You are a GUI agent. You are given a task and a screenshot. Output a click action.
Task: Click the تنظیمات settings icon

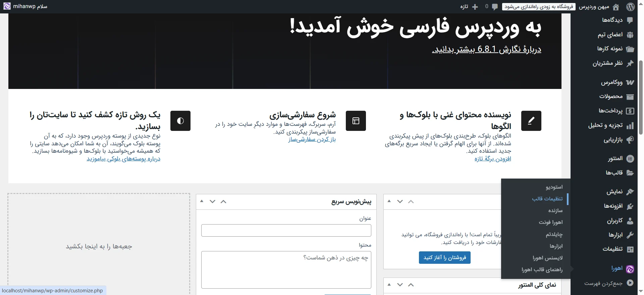630,249
